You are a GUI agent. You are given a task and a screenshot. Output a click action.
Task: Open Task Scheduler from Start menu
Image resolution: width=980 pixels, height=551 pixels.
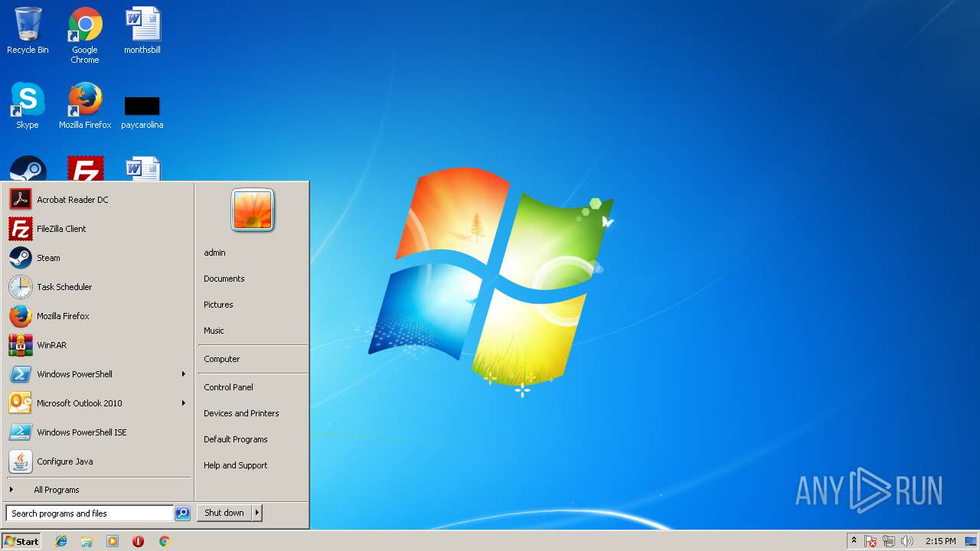[98, 287]
